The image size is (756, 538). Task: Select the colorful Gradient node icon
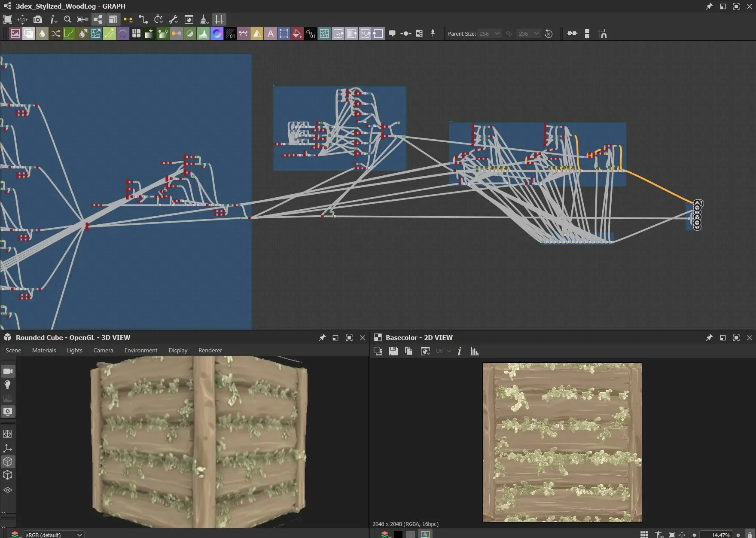[x=217, y=34]
